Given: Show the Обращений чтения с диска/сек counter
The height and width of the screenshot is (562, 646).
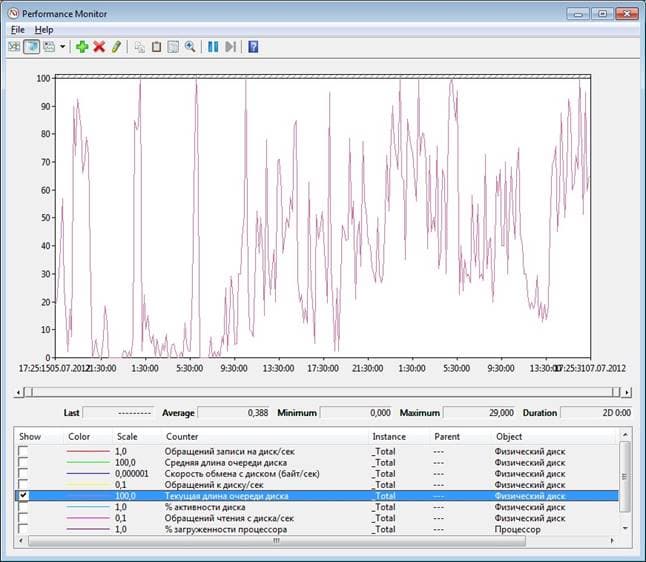Looking at the screenshot, I should tap(23, 518).
